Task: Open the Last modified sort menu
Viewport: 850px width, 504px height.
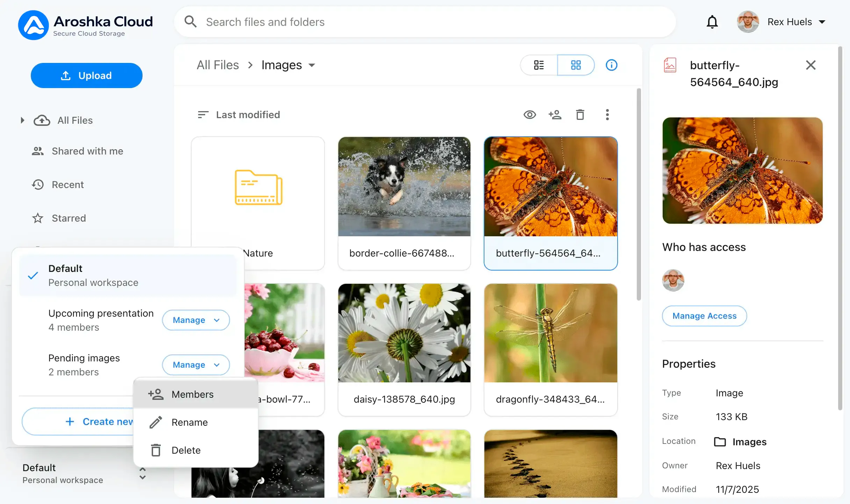Action: coord(248,115)
